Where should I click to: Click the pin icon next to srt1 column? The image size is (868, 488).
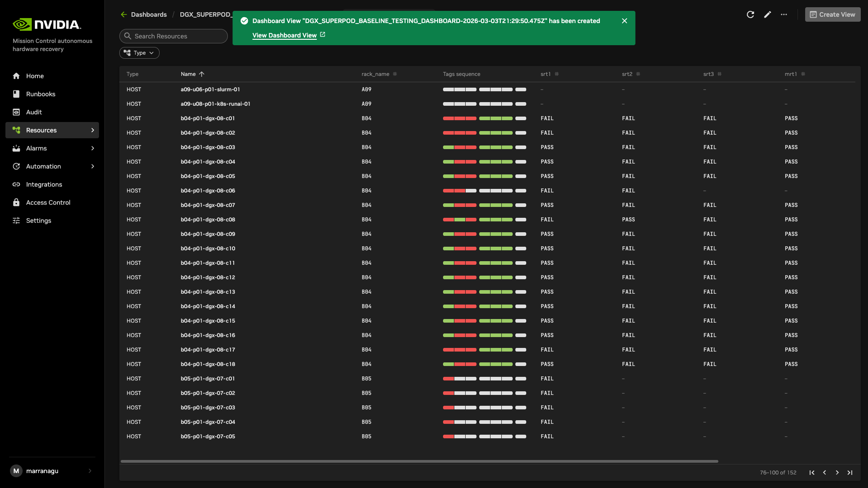[x=557, y=74]
